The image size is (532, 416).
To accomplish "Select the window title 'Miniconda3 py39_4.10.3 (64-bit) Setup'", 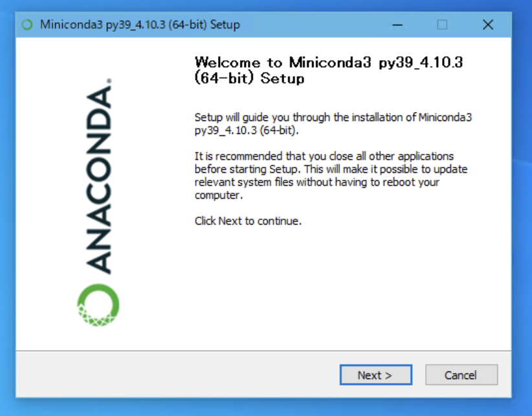I will click(x=140, y=25).
